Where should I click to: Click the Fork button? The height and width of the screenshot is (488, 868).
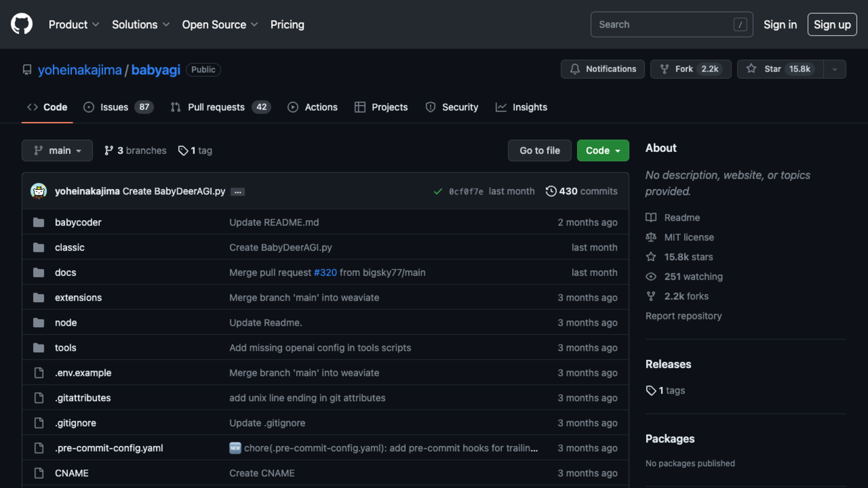coord(691,69)
